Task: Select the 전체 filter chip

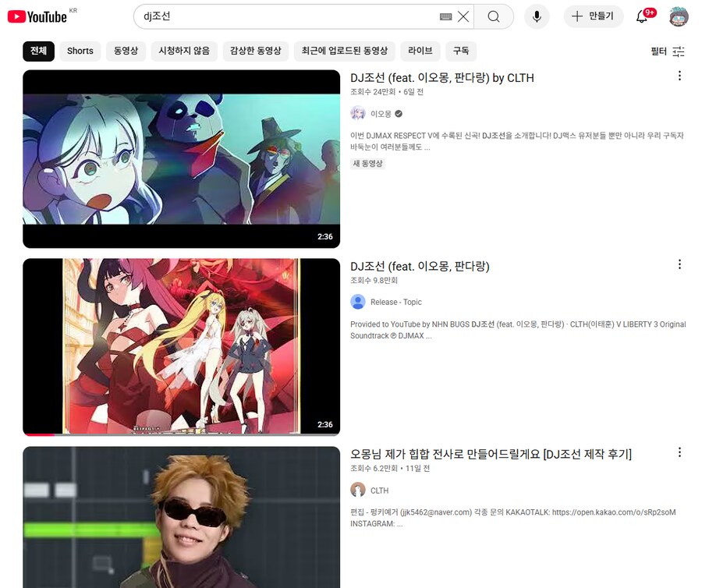Action: [x=38, y=51]
